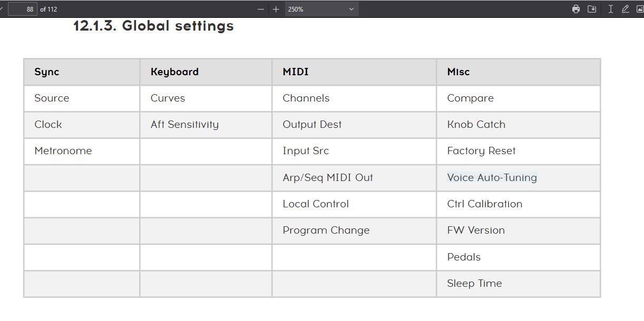Click the 'of 112' page count label

coord(48,9)
